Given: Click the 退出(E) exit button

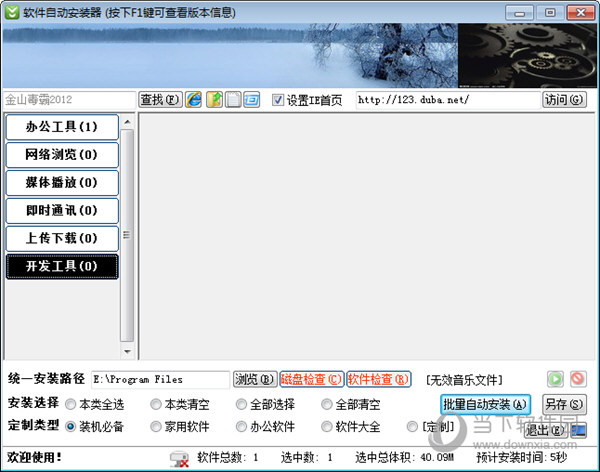Looking at the screenshot, I should coord(546,431).
